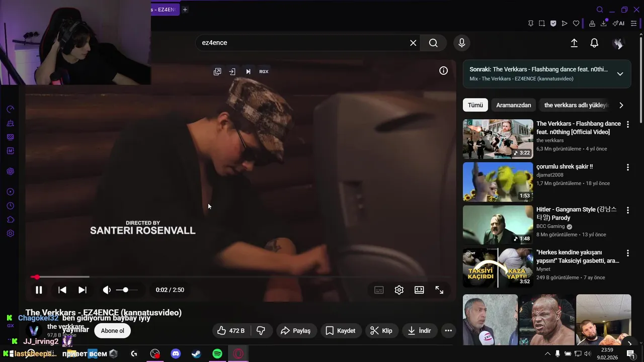The height and width of the screenshot is (362, 644).
Task: Open YouTube create/upload icon
Action: [x=574, y=43]
